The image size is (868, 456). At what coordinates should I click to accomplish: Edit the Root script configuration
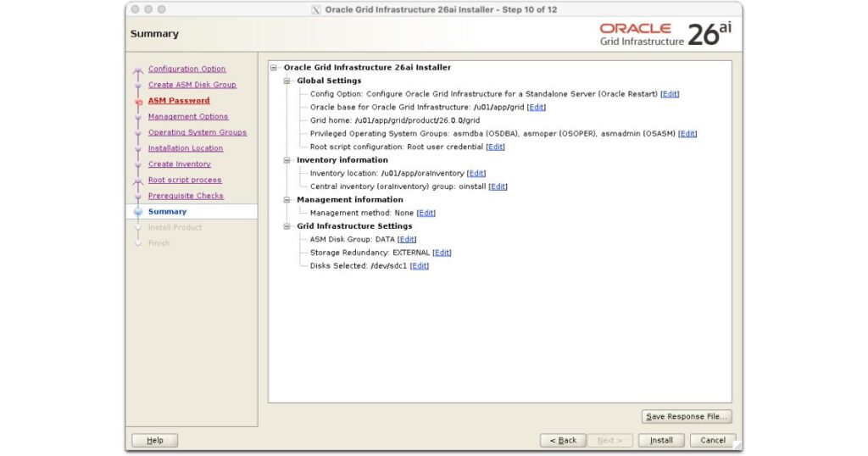click(x=495, y=147)
